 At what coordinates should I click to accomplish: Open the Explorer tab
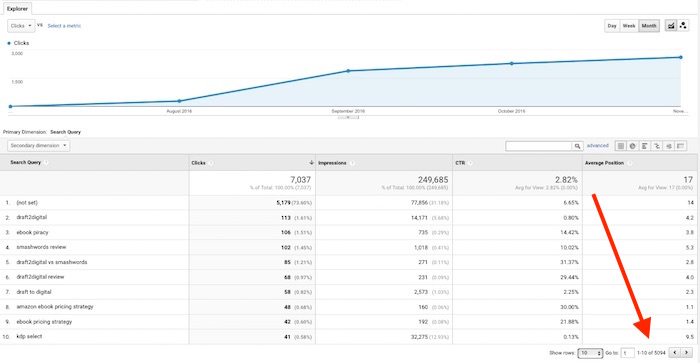coord(17,8)
